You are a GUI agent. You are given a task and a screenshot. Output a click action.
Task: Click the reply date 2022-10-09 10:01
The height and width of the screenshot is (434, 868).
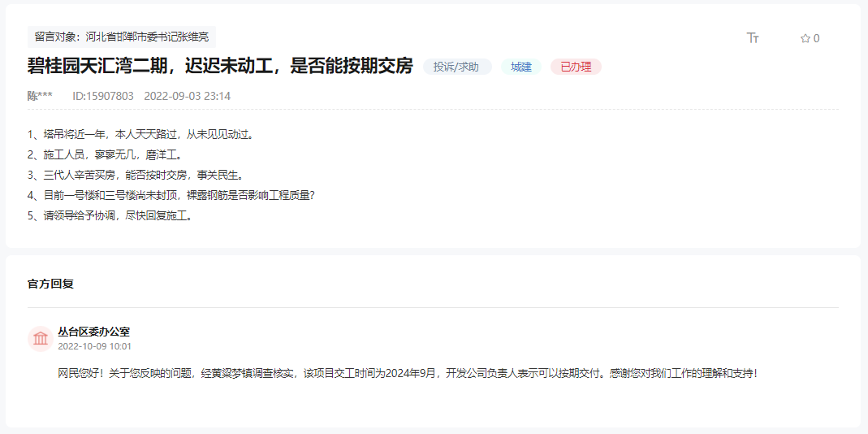pos(95,346)
